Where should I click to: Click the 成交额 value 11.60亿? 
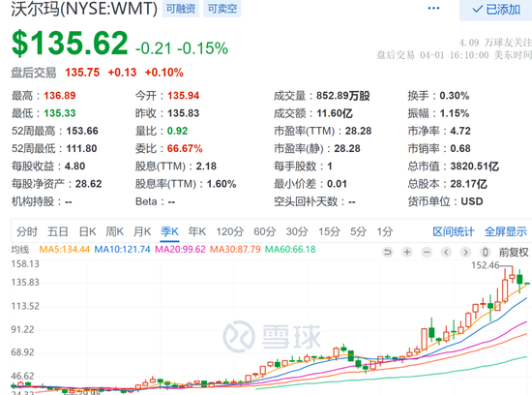pos(335,113)
